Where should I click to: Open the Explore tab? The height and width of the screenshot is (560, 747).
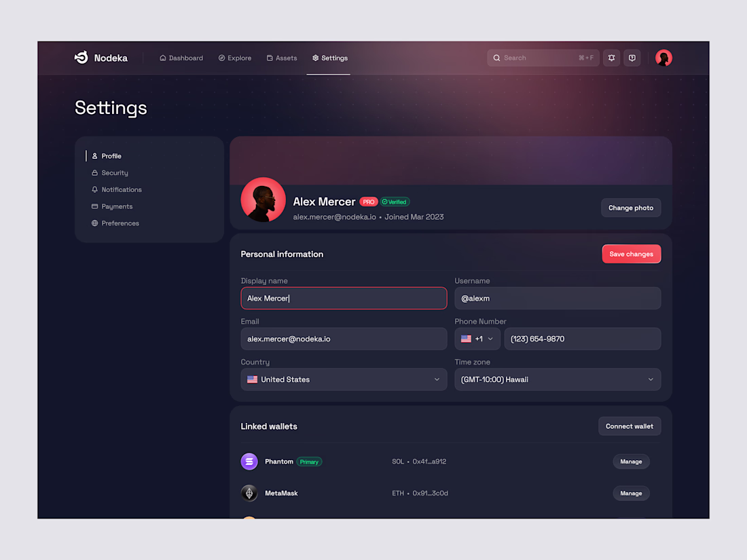tap(235, 58)
